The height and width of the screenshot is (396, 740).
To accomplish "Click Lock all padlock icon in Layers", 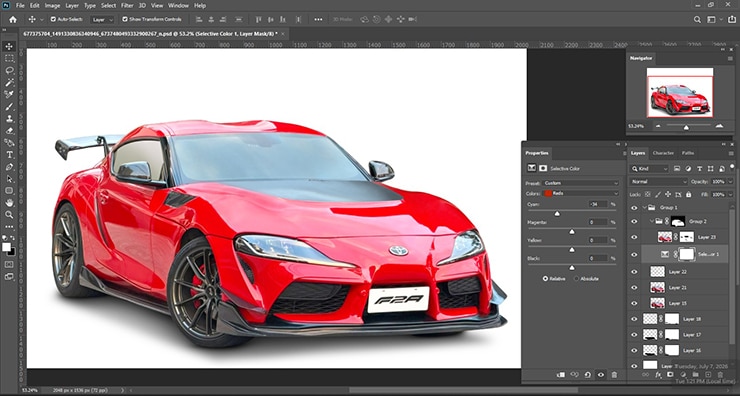I will click(689, 194).
